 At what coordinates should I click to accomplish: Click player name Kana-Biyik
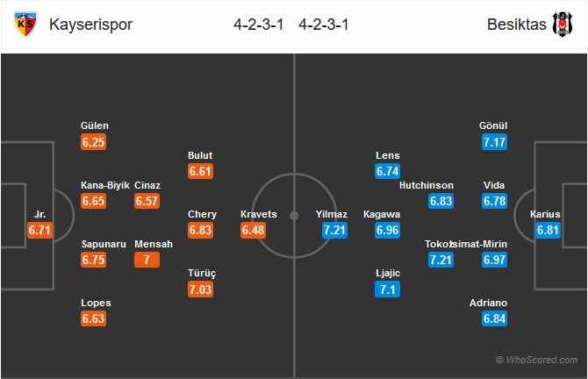[105, 185]
